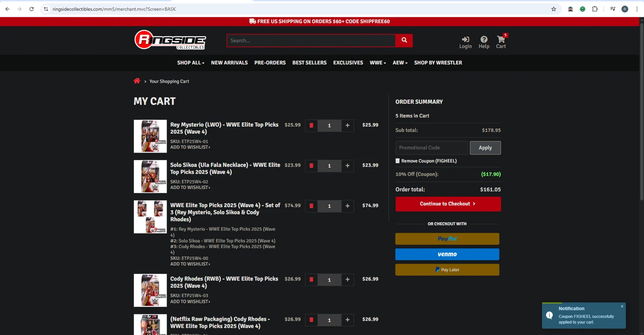
Task: Click inside the Search field
Action: 311,40
